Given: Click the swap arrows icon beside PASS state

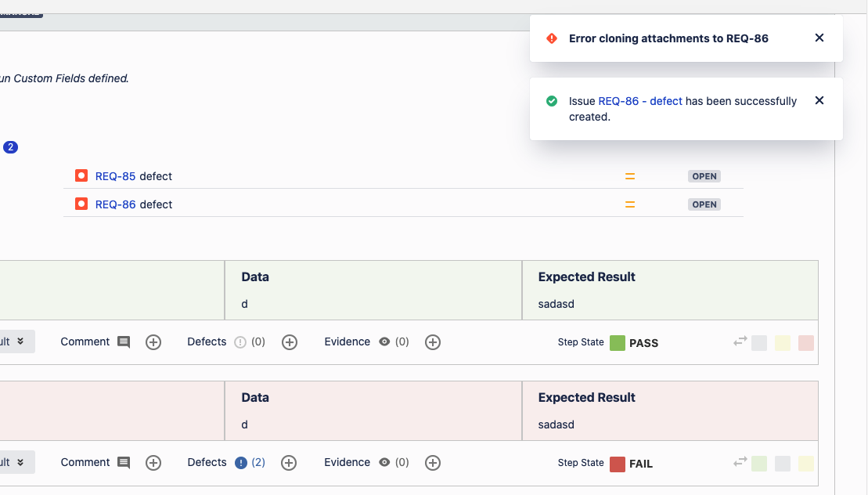Looking at the screenshot, I should point(740,342).
